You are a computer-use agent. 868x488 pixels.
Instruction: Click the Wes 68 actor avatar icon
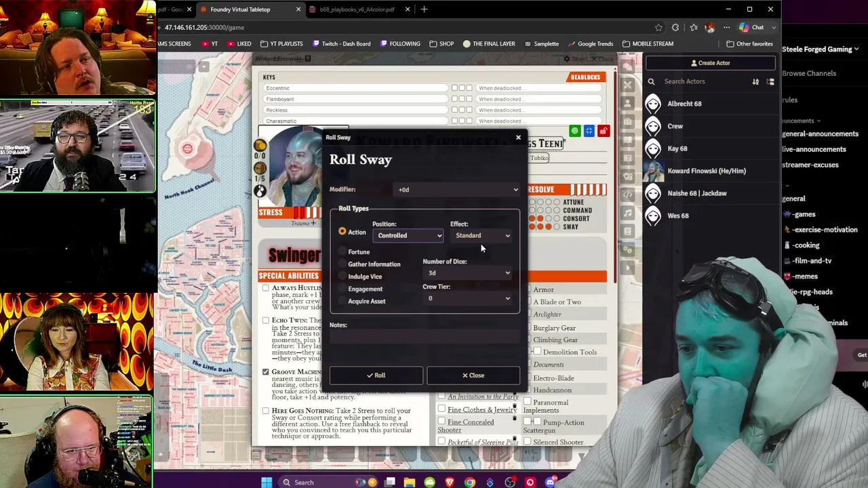click(x=653, y=216)
